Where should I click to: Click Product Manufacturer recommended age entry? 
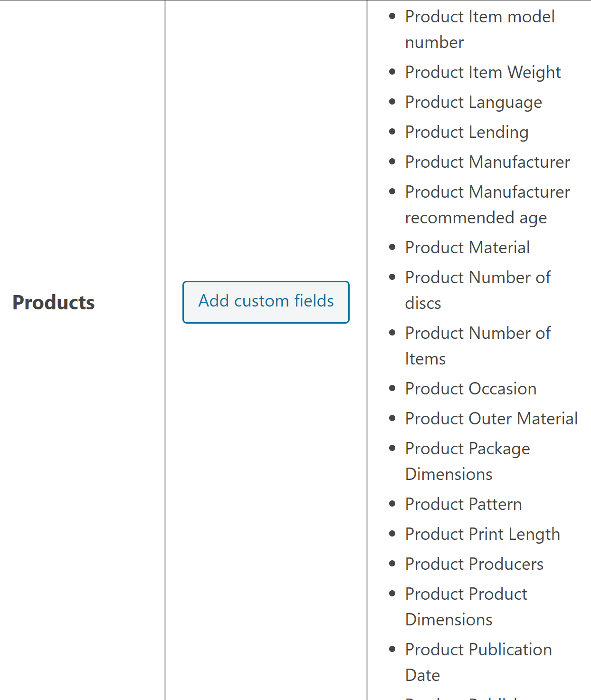(x=487, y=192)
